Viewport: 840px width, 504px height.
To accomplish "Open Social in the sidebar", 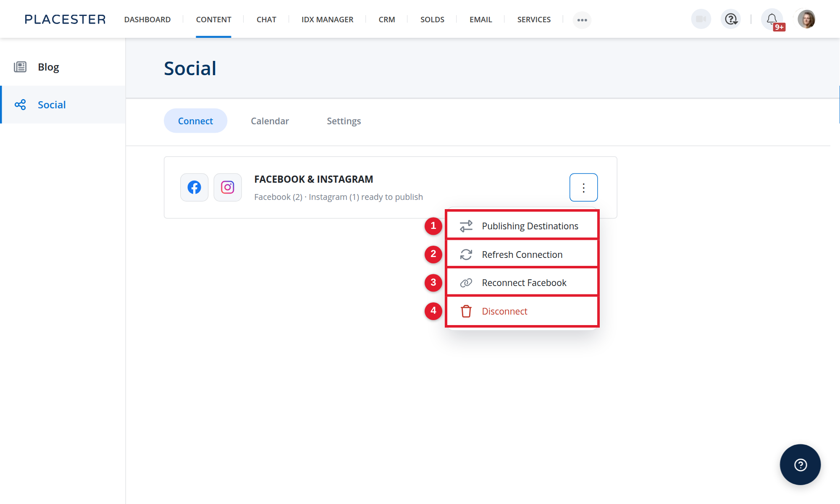I will point(63,105).
